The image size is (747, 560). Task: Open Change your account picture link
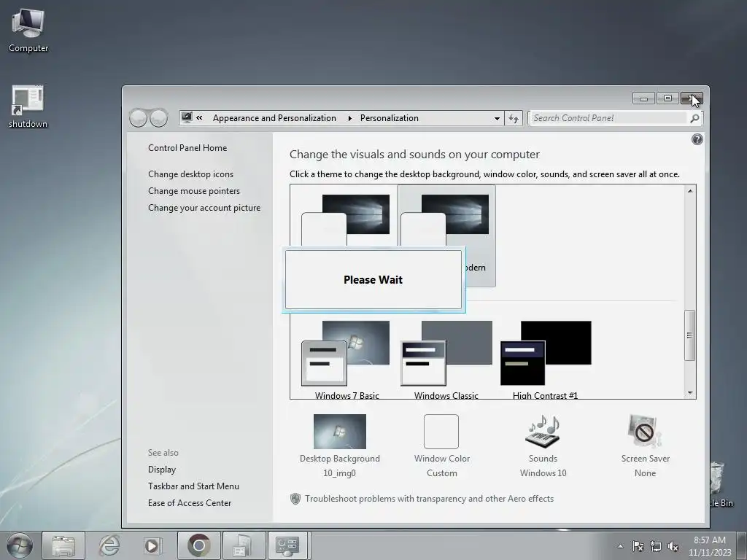(204, 208)
